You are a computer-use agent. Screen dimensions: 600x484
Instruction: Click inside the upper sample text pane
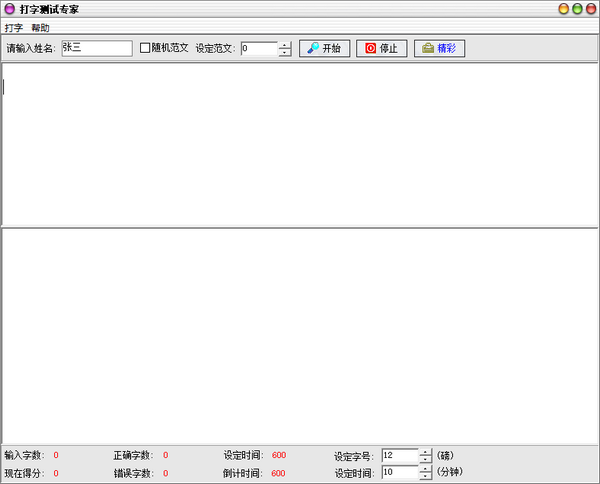coord(300,145)
